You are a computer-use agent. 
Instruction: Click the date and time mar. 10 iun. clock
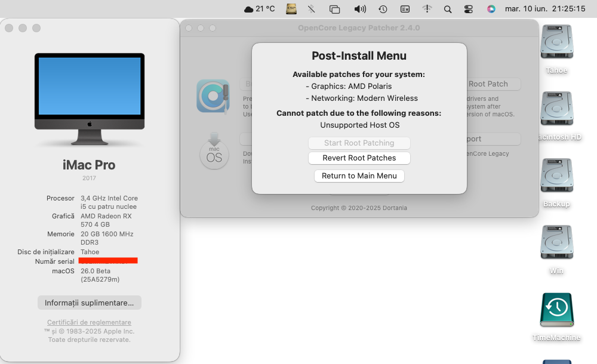[x=545, y=9]
